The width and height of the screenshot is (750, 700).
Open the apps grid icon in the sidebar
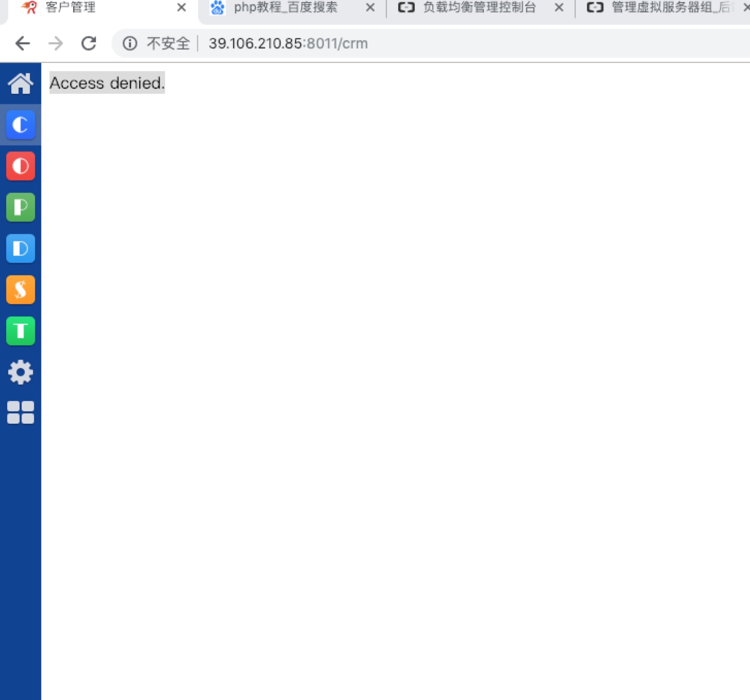(21, 412)
